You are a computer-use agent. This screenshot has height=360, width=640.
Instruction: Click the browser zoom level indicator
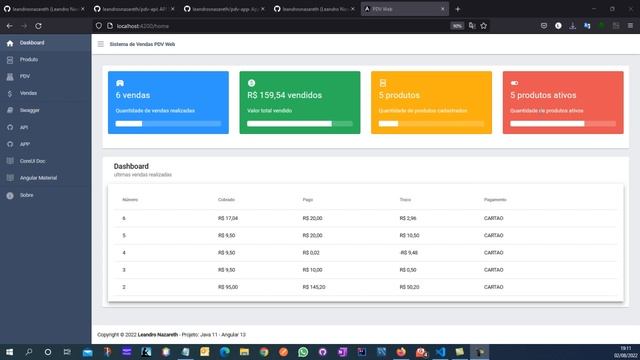click(457, 26)
